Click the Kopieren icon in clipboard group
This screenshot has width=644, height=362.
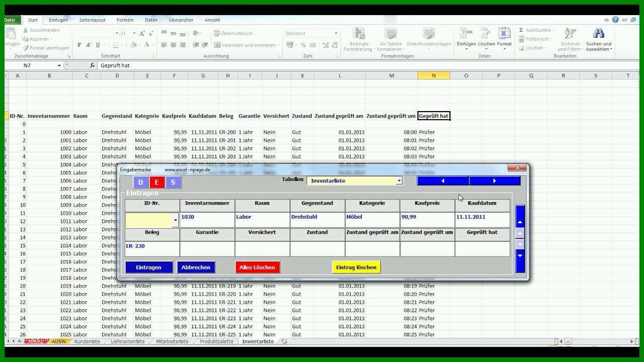click(26, 39)
